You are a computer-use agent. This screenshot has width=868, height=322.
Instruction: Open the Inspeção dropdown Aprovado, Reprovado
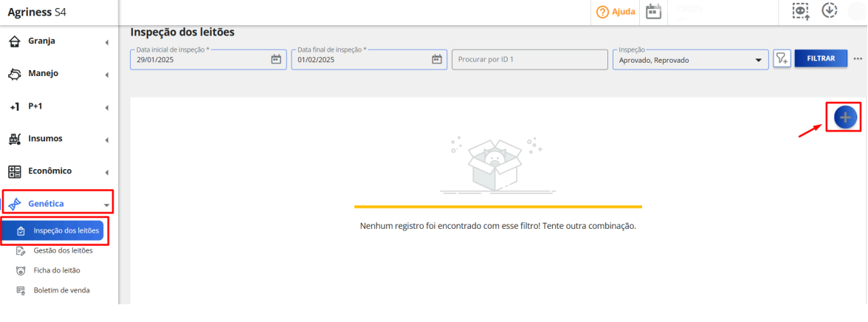click(x=690, y=59)
